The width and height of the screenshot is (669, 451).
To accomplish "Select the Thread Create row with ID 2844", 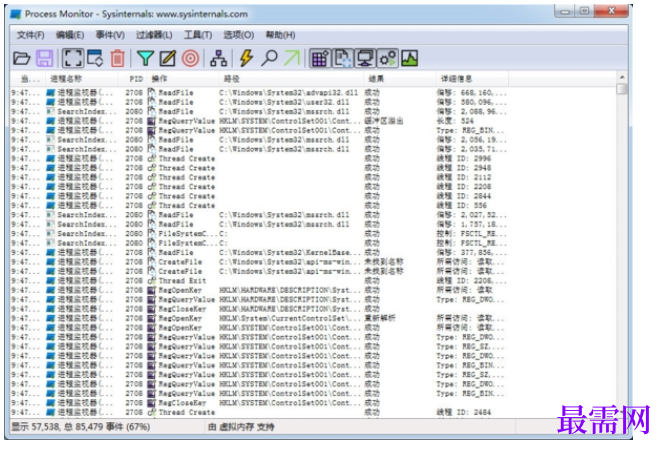I will tap(259, 196).
